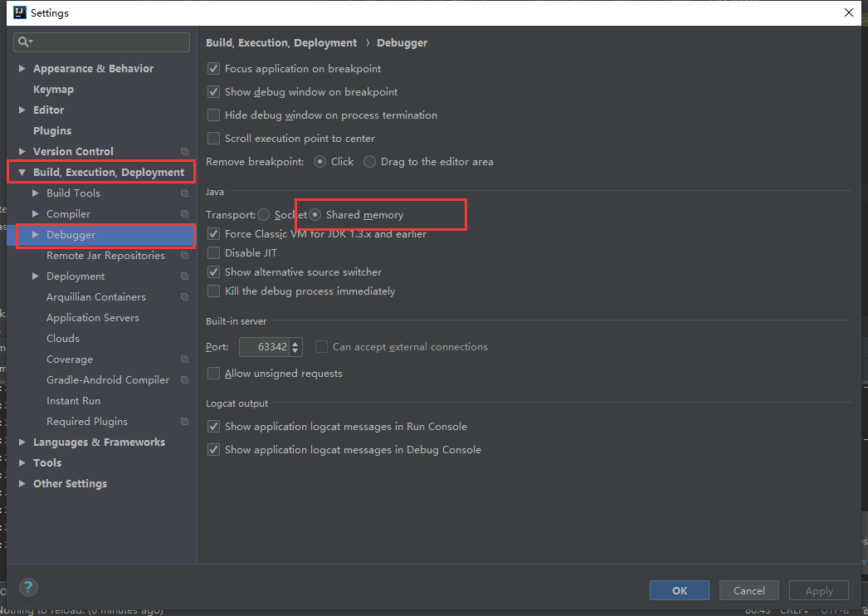Viewport: 868px width, 616px height.
Task: Open the Plugins settings page
Action: (51, 130)
